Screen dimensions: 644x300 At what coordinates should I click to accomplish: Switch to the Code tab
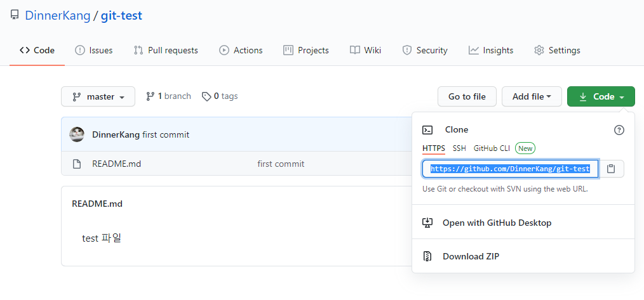[37, 51]
